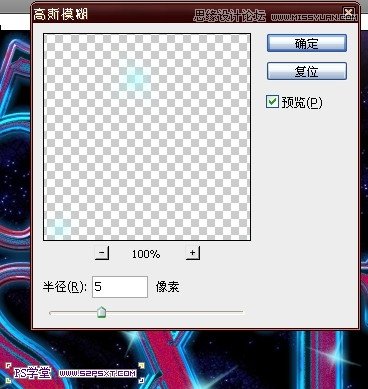
Task: Click the 高斯模糊 dialog title bar
Action: click(195, 14)
